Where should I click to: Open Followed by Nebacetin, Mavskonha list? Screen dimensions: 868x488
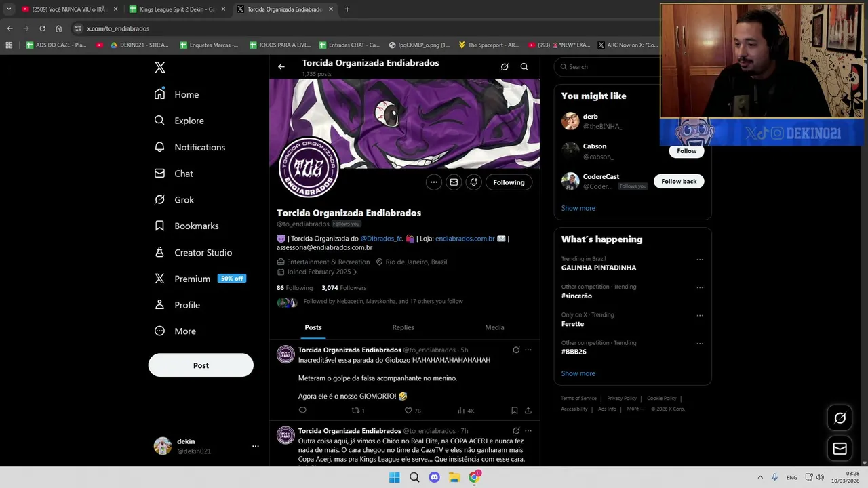click(383, 302)
